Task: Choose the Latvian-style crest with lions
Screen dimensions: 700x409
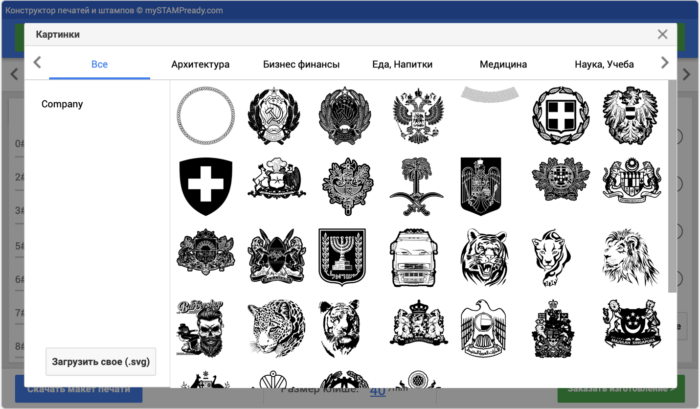Action: (x=205, y=252)
